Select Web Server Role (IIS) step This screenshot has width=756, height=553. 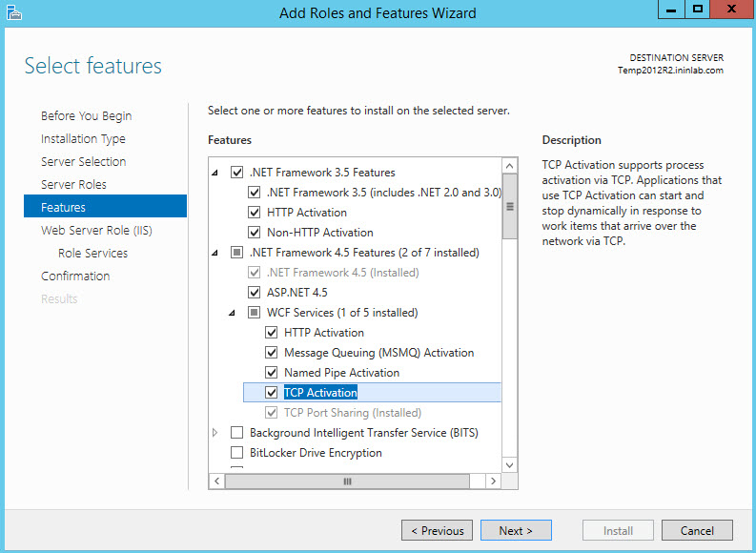(96, 230)
